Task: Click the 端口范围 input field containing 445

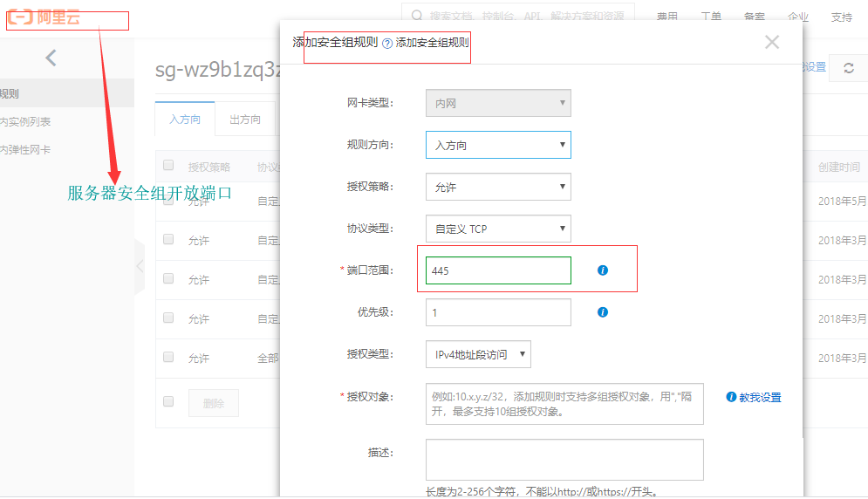Action: click(x=498, y=270)
